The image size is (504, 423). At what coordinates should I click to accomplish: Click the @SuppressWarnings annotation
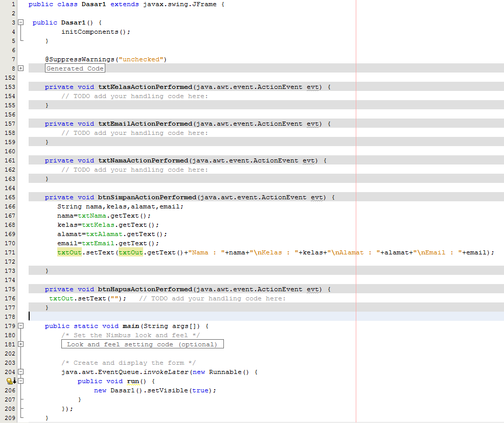point(80,59)
